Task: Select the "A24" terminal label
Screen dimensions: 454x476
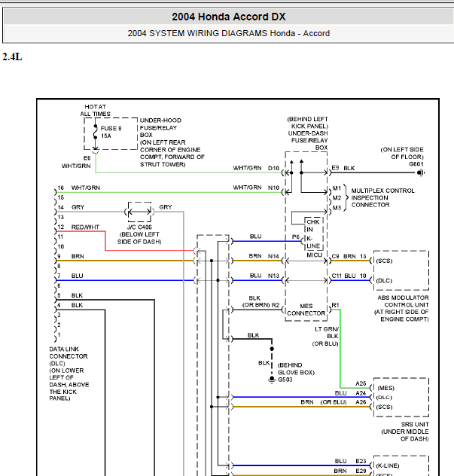Action: click(x=361, y=393)
